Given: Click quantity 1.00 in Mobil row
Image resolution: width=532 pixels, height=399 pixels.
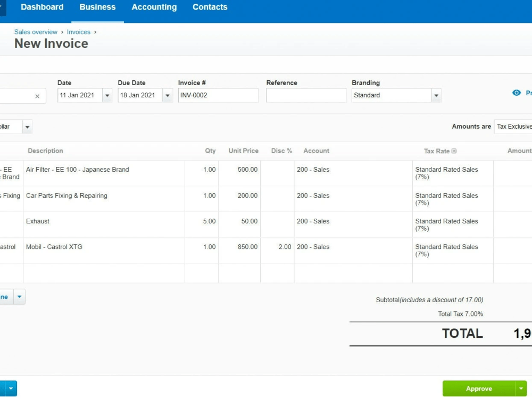Looking at the screenshot, I should [202, 251].
